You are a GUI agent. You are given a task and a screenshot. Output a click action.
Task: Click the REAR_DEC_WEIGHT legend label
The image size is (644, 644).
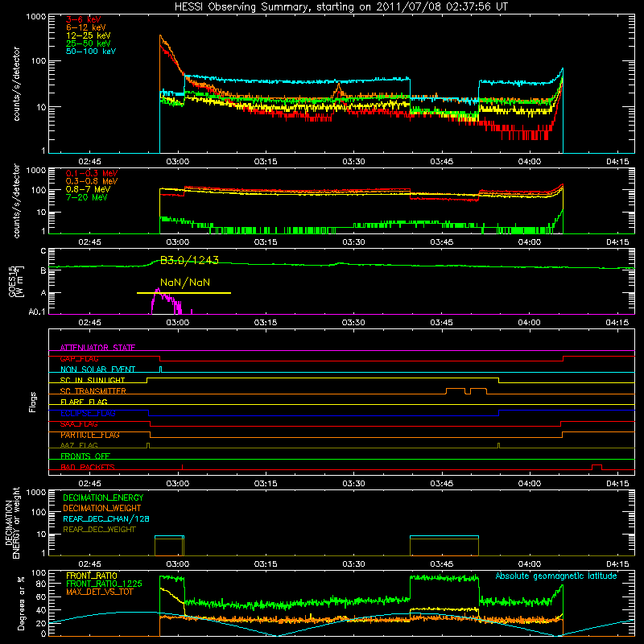99,530
